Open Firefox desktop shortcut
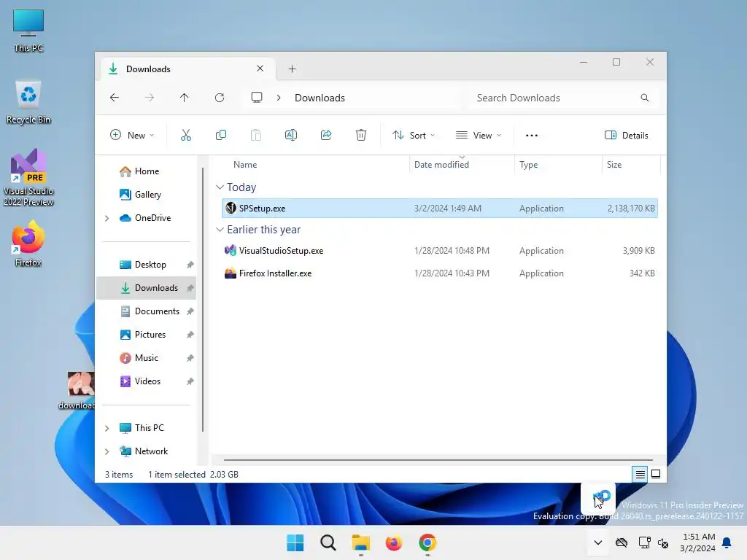Viewport: 747px width, 560px height. coord(28,243)
